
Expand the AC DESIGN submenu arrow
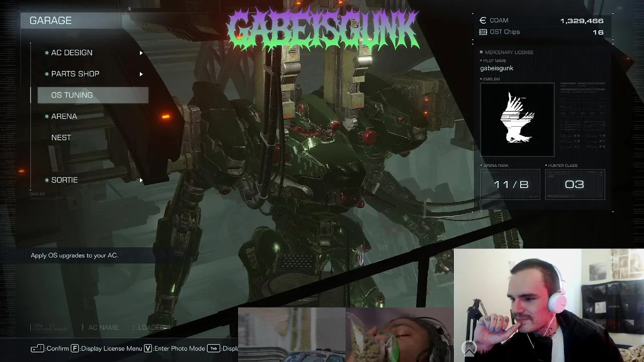(x=141, y=53)
